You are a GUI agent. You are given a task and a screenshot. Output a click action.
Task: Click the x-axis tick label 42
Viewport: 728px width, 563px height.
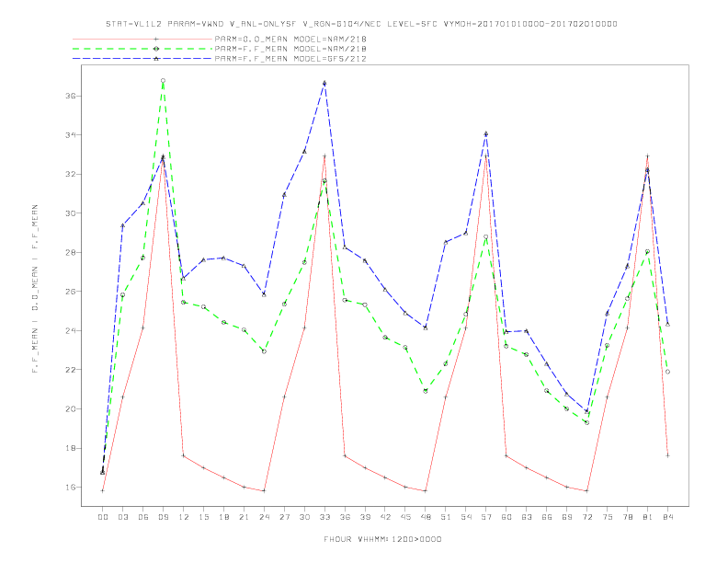[x=385, y=517]
